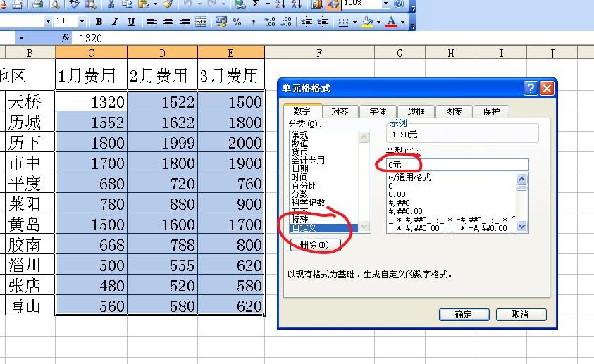Switch to the 数字 tab
This screenshot has height=364, width=594.
[x=302, y=111]
